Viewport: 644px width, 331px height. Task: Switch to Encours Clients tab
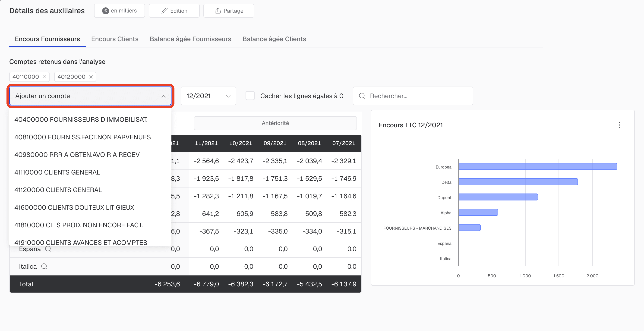point(115,39)
